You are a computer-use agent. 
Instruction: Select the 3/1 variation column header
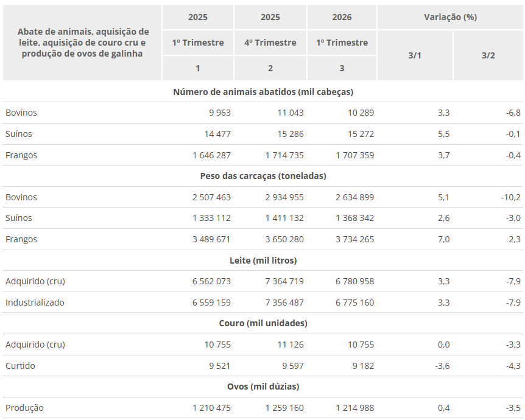(x=415, y=55)
